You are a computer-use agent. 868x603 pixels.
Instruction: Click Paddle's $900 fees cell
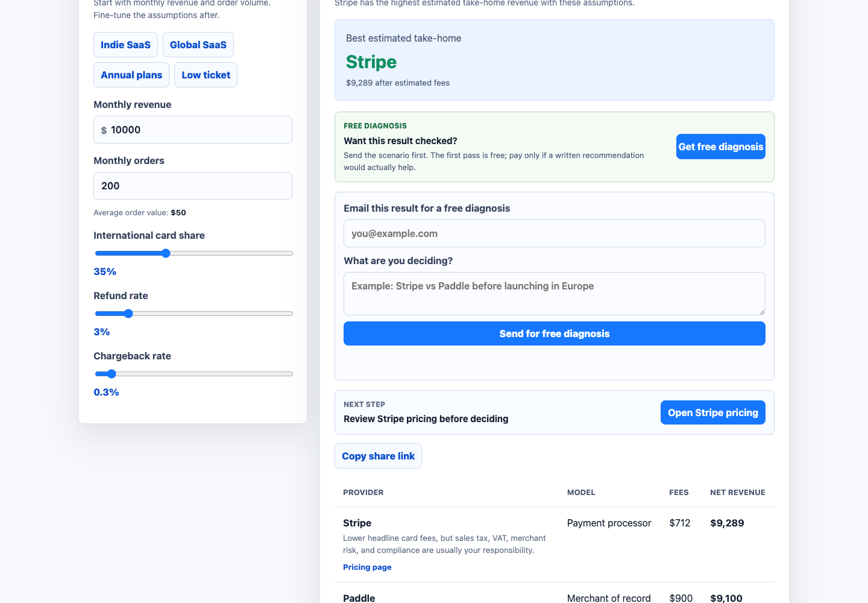pyautogui.click(x=681, y=598)
